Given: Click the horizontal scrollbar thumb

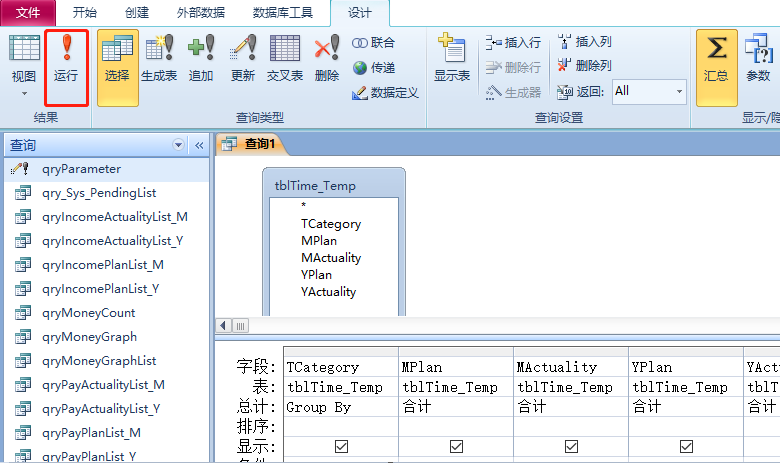Looking at the screenshot, I should coord(240,326).
